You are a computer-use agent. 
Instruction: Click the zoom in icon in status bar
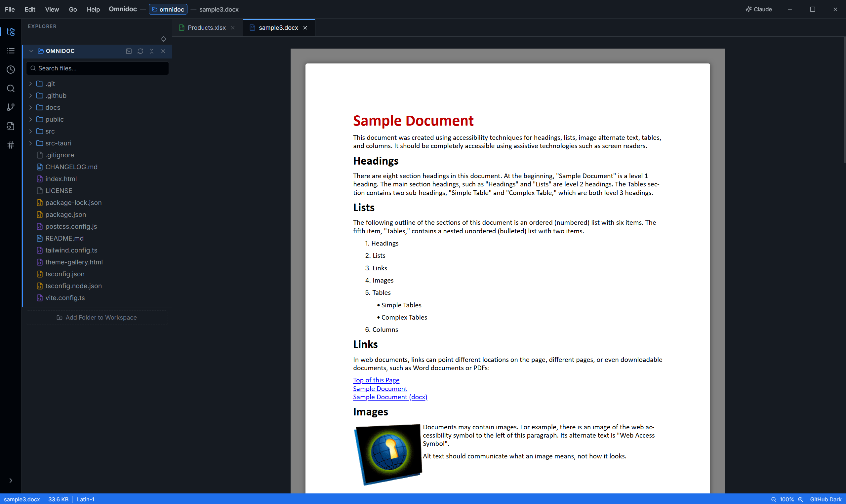click(x=800, y=500)
